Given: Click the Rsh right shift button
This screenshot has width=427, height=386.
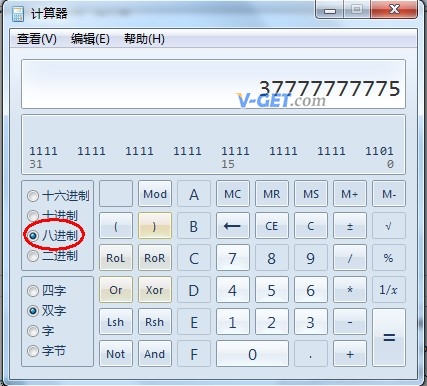Looking at the screenshot, I should (155, 322).
